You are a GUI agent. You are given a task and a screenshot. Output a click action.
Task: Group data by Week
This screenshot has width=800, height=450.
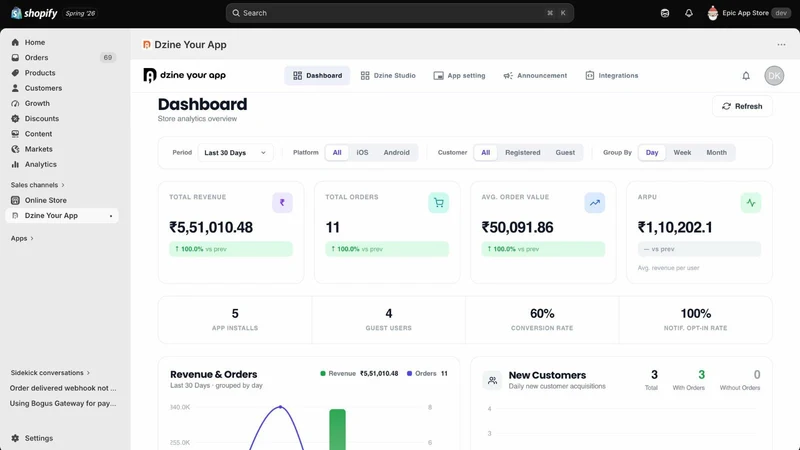(682, 153)
